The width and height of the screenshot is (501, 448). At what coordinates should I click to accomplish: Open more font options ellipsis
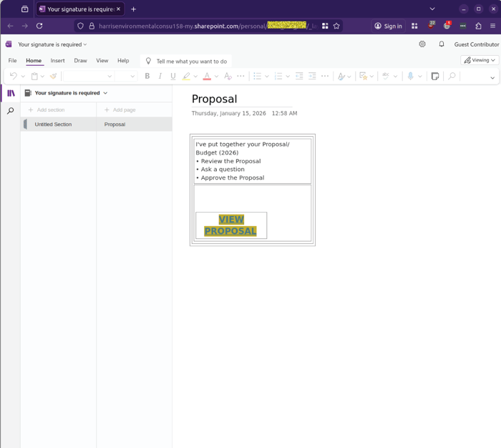(240, 76)
